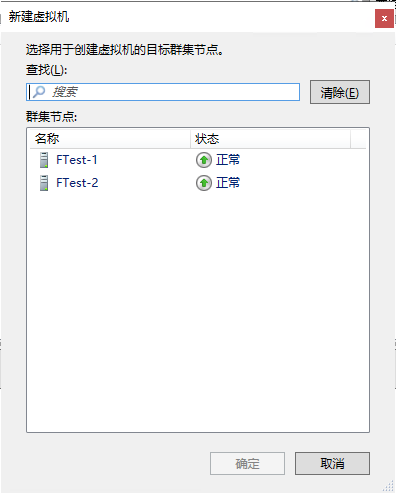This screenshot has height=493, width=396.
Task: Click the 新建虚拟机 title bar text
Action: [x=39, y=17]
